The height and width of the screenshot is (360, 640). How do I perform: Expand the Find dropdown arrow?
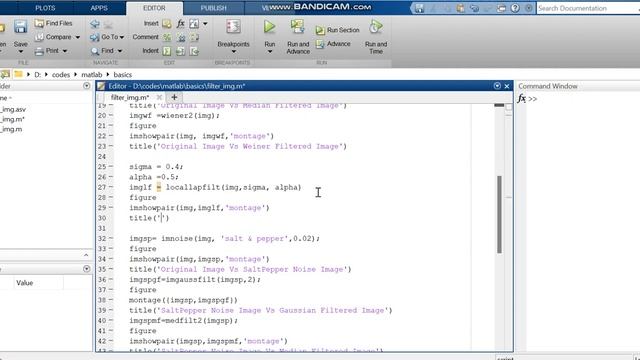coord(120,51)
